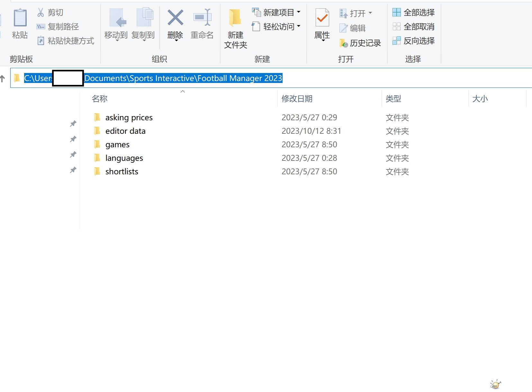
Task: Open History (历史记录)
Action: [x=360, y=43]
